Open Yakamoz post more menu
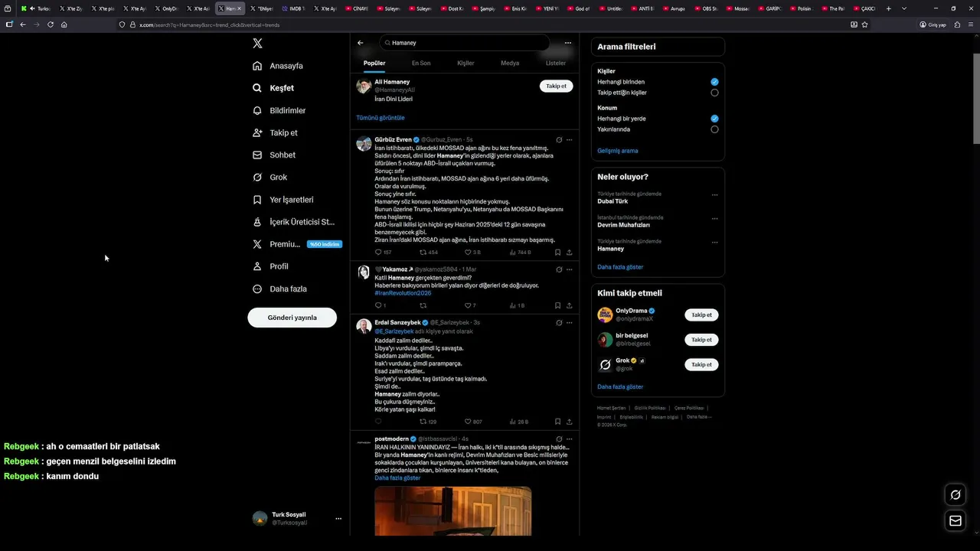Image resolution: width=980 pixels, height=551 pixels. point(569,269)
